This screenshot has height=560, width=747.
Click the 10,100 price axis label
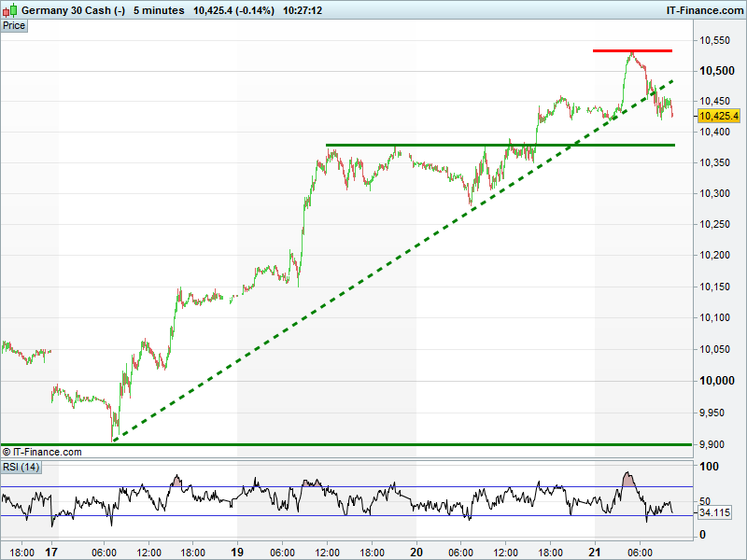click(x=714, y=317)
